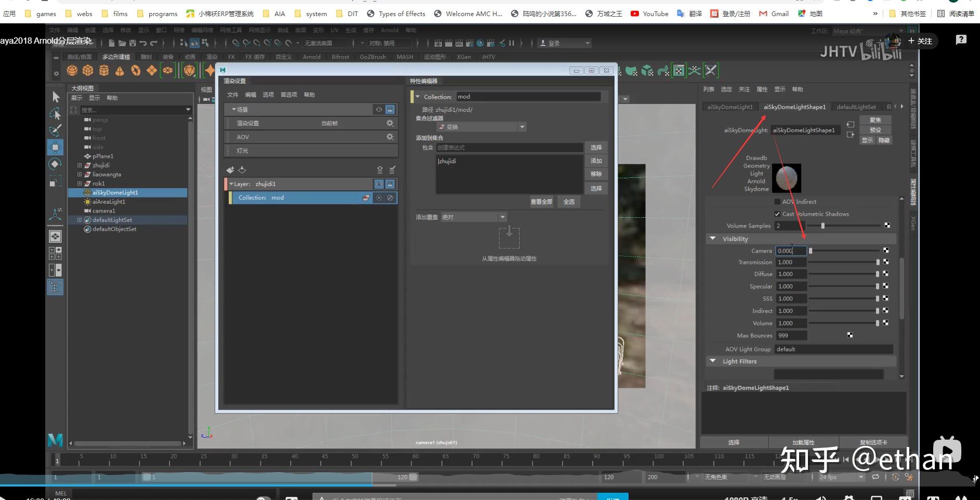Image resolution: width=980 pixels, height=500 pixels.
Task: Toggle visibility eye of Layer zhujidi1
Action: click(379, 184)
